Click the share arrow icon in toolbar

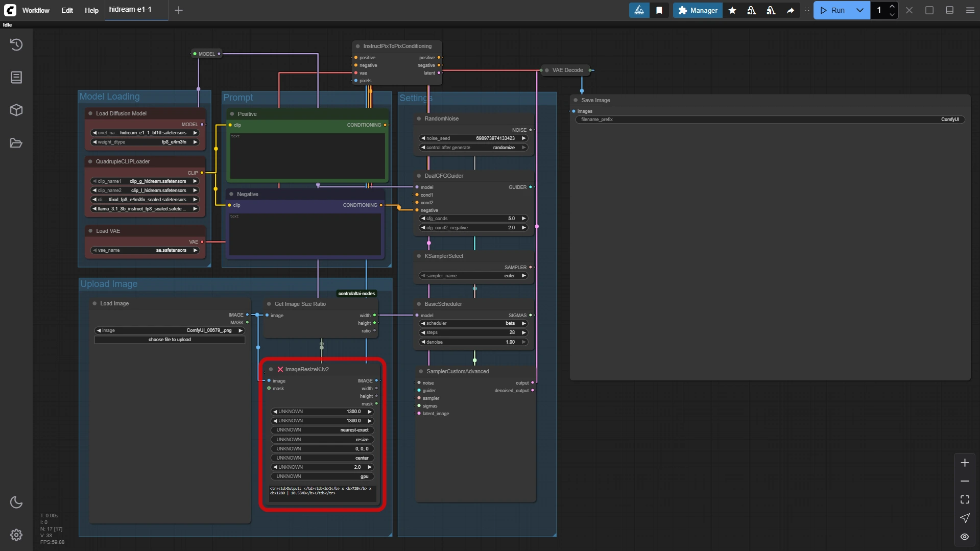tap(791, 10)
